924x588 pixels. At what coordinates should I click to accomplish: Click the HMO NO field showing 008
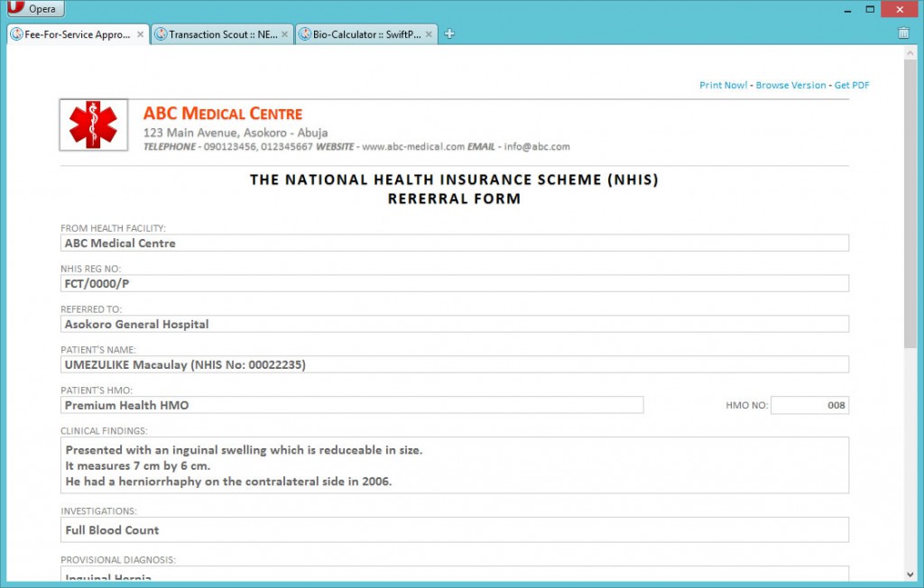pyautogui.click(x=809, y=405)
